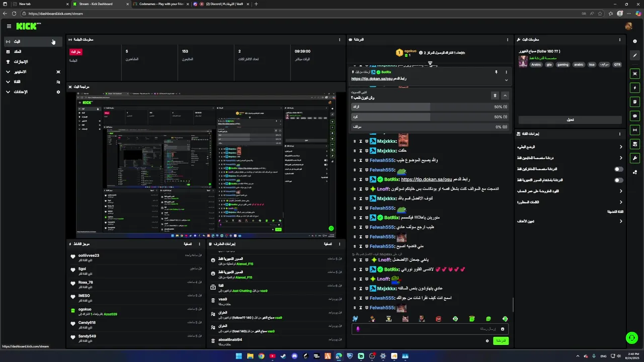Open pinned tip.dokan.sa/osu link
Image resolution: width=644 pixels, height=362 pixels.
372,79
